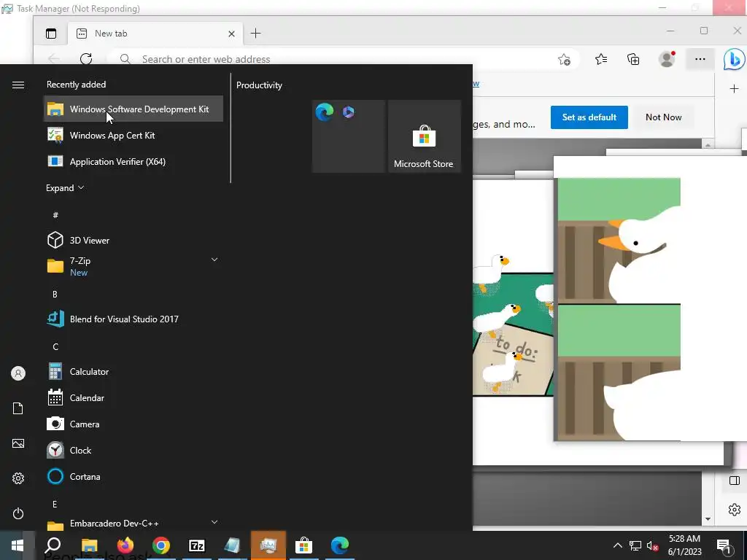Click the large goose comic image

coord(619,309)
